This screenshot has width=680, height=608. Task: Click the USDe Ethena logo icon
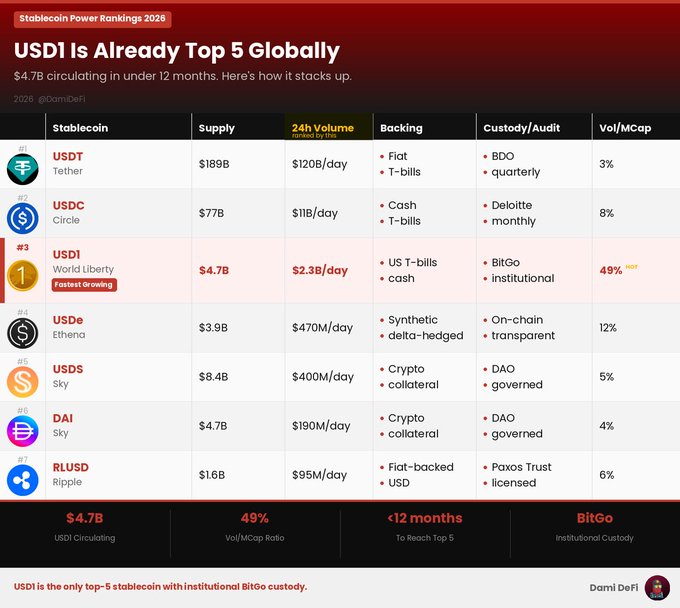[23, 333]
